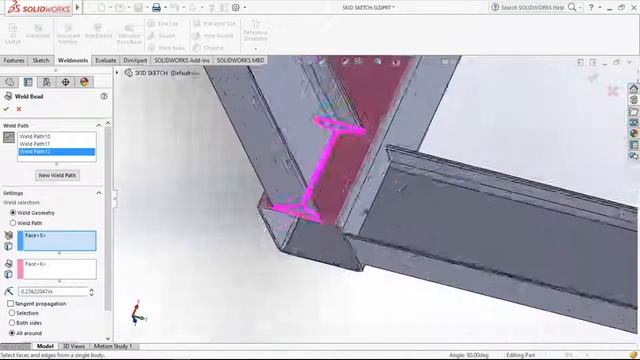Open the PropertyManager tab icon
640x360 pixels.
click(28, 82)
